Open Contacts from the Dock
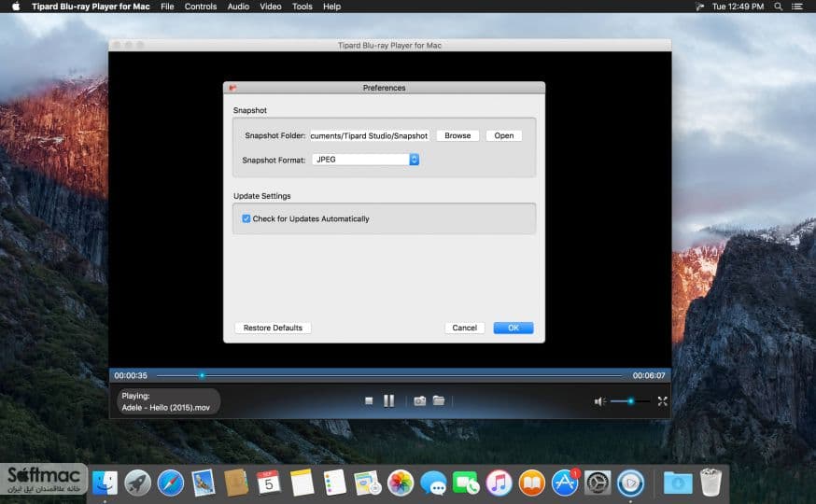The image size is (816, 504). point(236,483)
